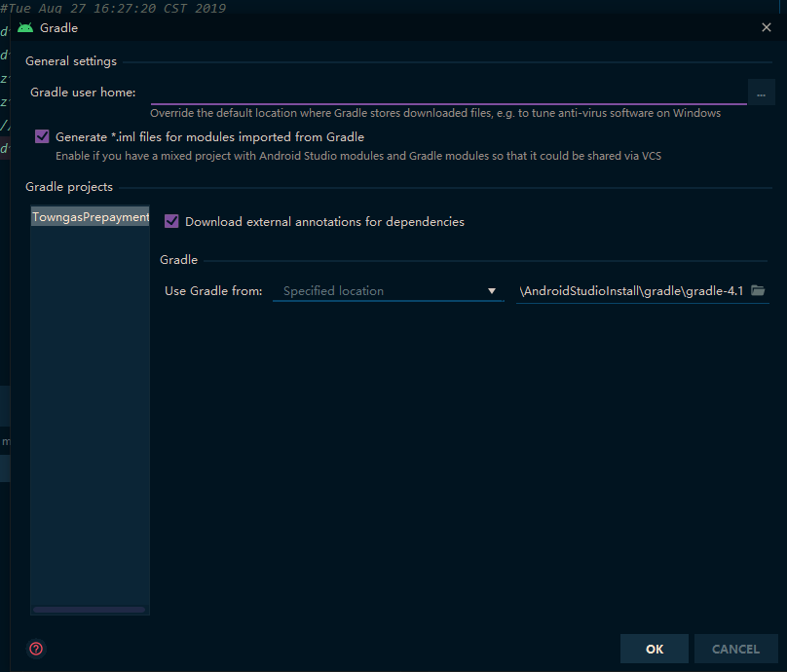Uncheck Download external annotations for dependencies
The width and height of the screenshot is (787, 672).
(171, 221)
